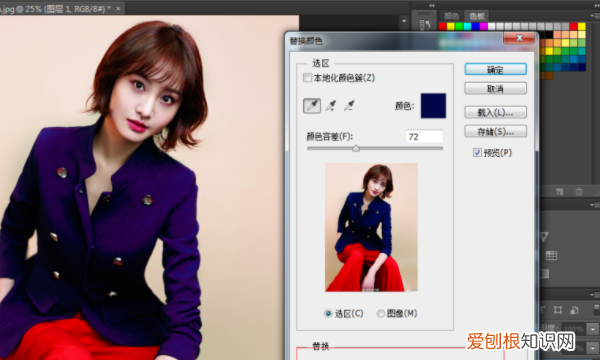Pick the pure blue swatch in top row
The image size is (600, 360).
475,26
